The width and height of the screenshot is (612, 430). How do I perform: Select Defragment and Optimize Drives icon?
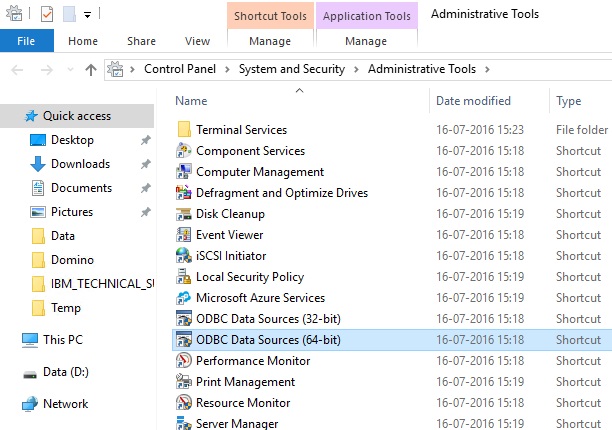point(184,193)
